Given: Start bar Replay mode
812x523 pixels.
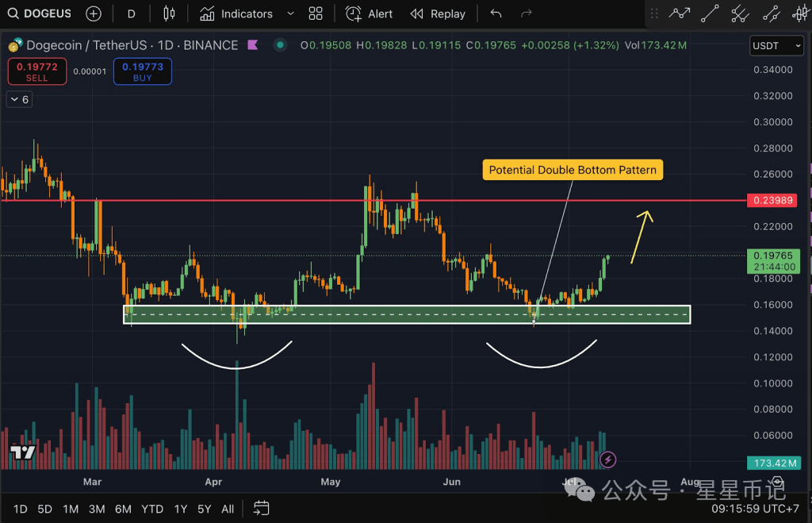Looking at the screenshot, I should (438, 14).
